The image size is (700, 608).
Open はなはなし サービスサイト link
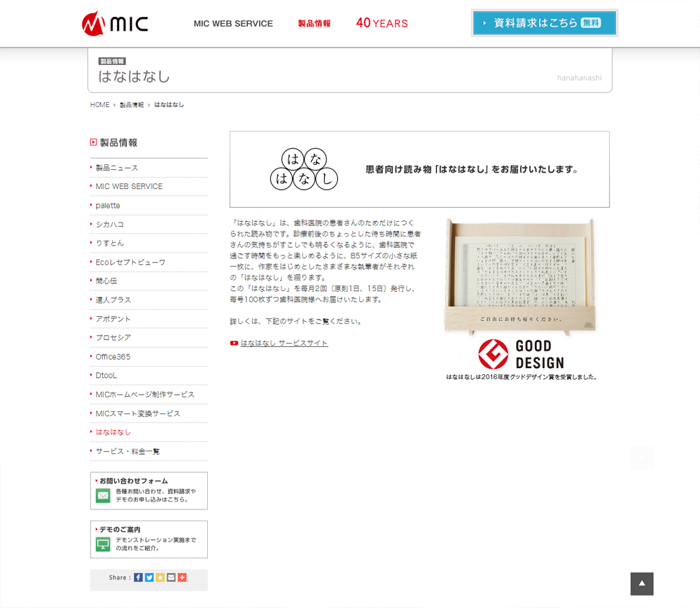pos(284,343)
